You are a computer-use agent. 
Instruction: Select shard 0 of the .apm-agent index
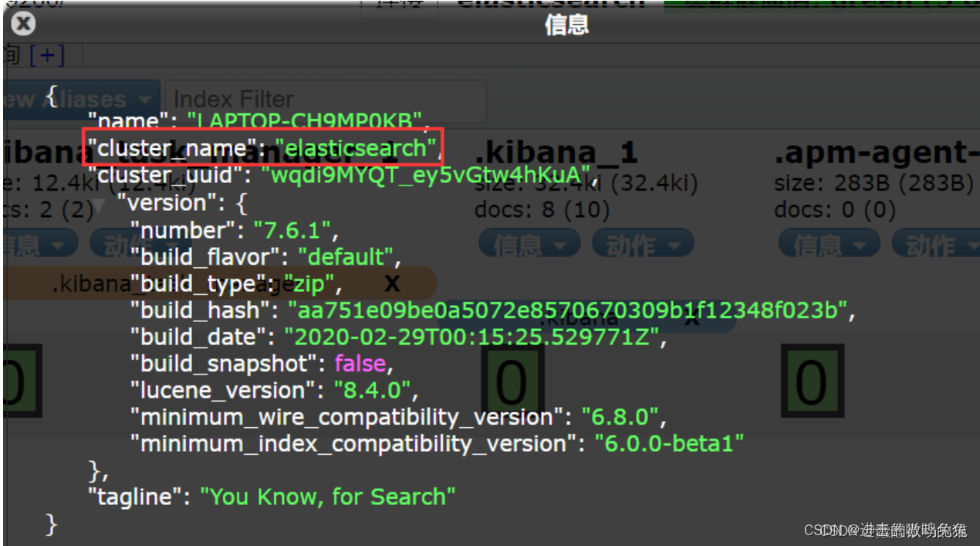coord(812,382)
